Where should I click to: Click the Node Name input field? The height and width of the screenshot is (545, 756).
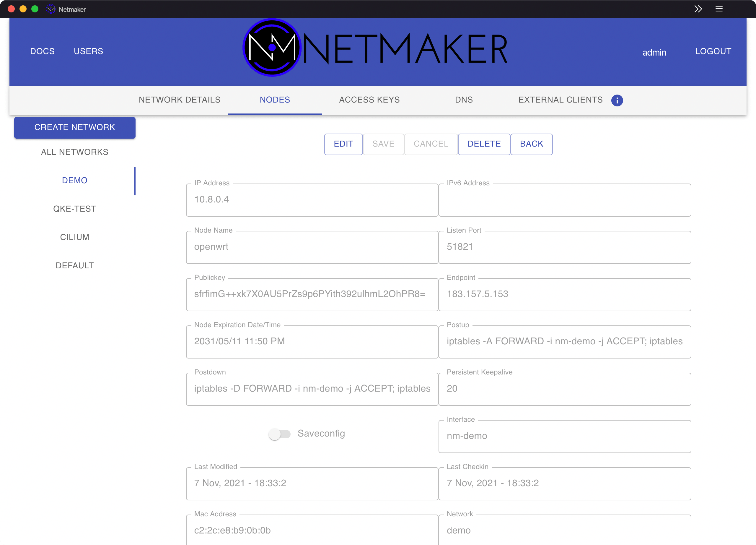coord(312,247)
